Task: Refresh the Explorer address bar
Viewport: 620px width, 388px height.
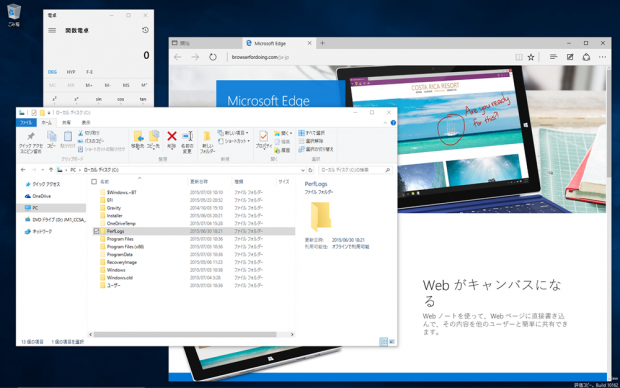Action: click(310, 170)
